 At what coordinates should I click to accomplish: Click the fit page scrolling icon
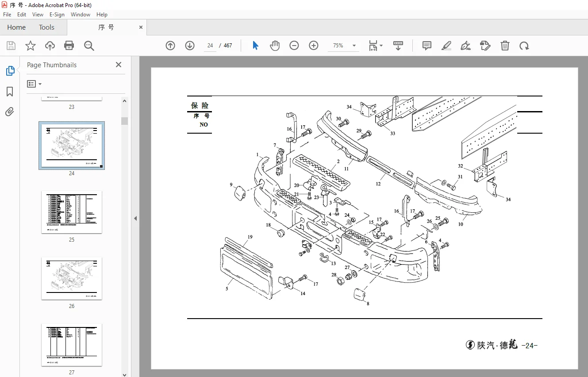click(x=373, y=46)
